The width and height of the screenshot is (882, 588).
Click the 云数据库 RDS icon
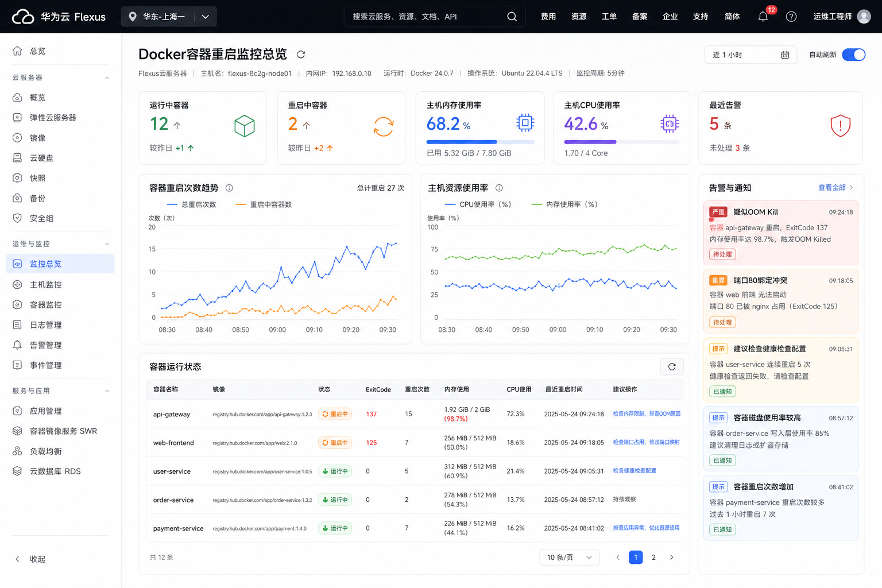(x=17, y=471)
